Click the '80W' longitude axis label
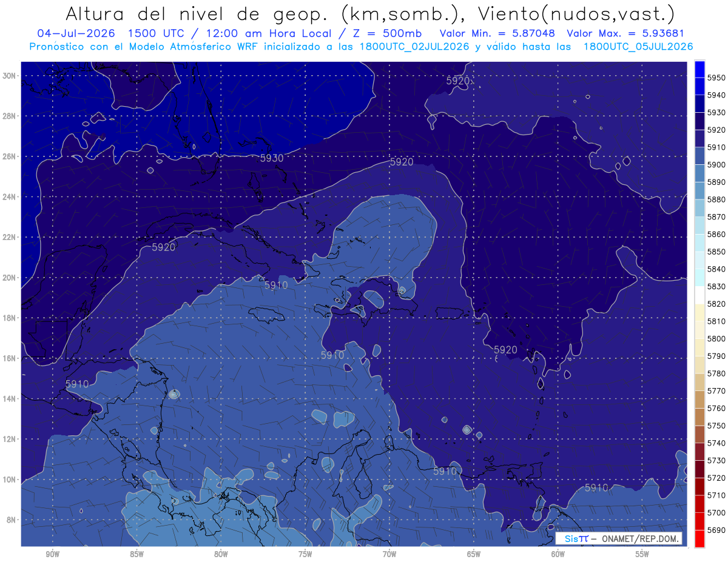 click(221, 555)
